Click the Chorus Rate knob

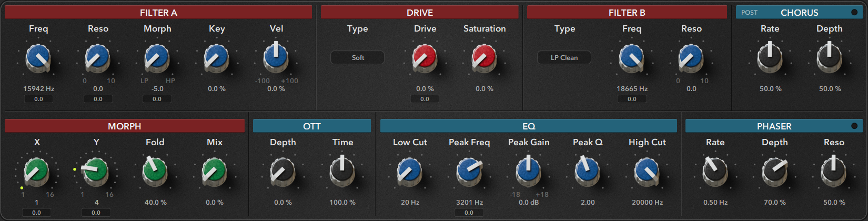coord(770,58)
